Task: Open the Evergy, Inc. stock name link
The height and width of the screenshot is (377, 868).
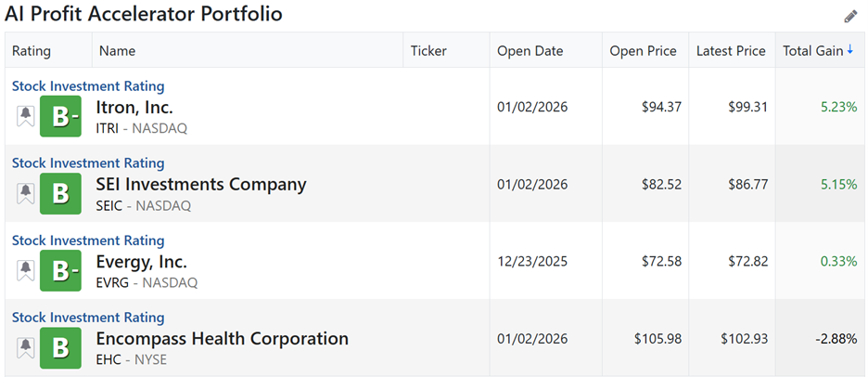Action: point(141,262)
